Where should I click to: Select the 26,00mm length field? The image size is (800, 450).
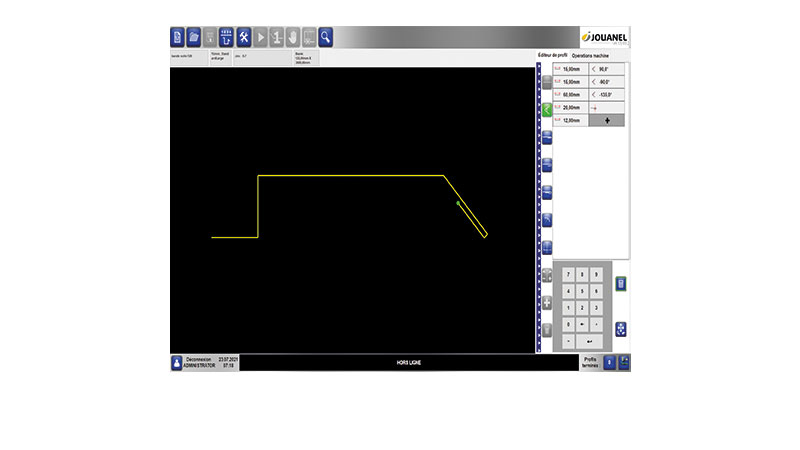(x=570, y=108)
